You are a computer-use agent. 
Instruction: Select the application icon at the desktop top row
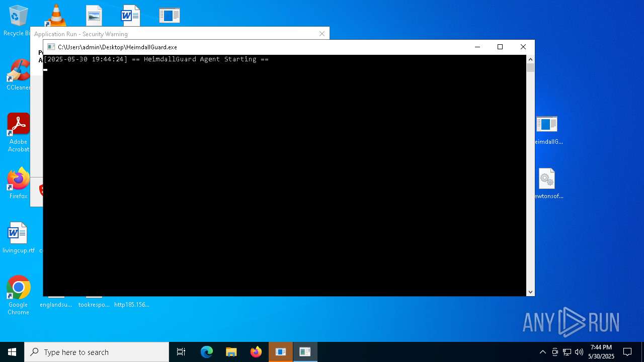(x=170, y=16)
